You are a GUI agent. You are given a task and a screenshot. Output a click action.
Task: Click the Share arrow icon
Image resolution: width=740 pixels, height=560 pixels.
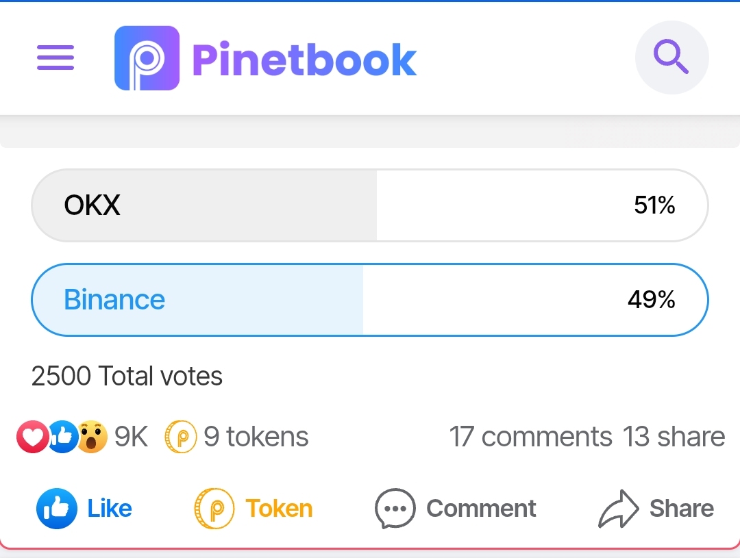tap(619, 508)
